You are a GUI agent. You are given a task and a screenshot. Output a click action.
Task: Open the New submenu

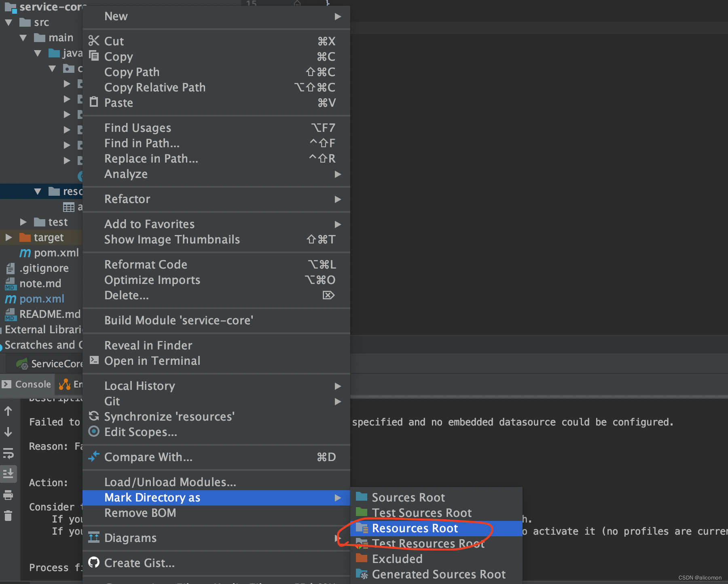click(216, 16)
